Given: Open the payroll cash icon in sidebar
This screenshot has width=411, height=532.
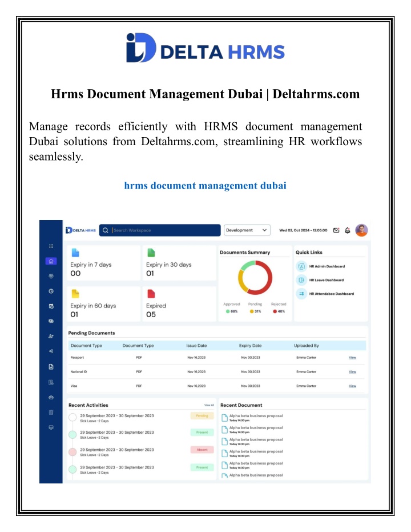Looking at the screenshot, I should (x=51, y=321).
